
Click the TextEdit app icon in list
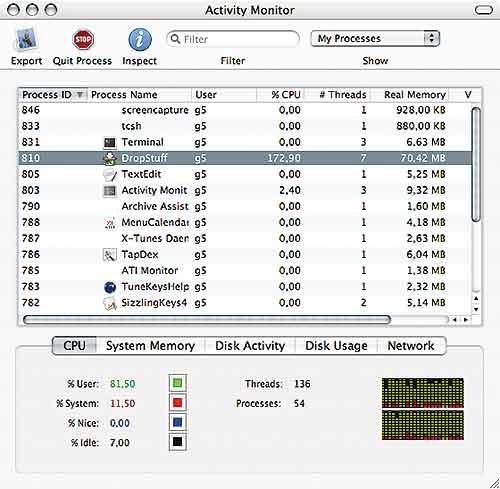coord(110,175)
